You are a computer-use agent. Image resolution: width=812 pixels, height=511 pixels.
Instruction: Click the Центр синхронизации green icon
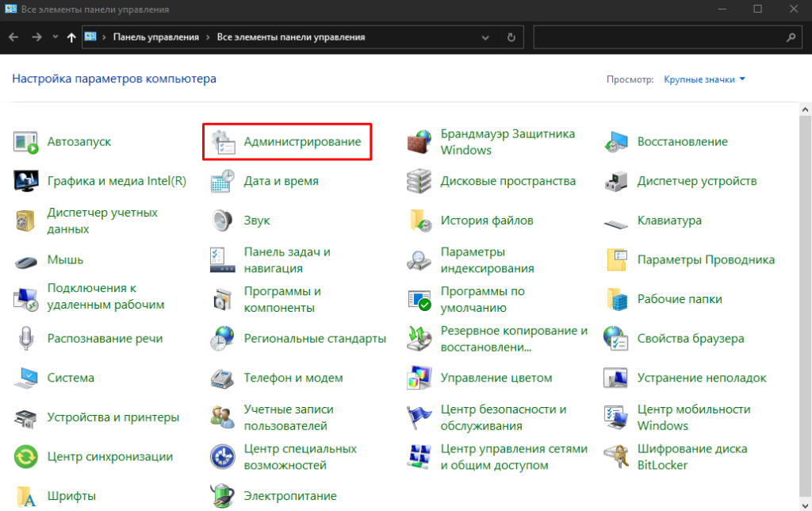(x=26, y=456)
